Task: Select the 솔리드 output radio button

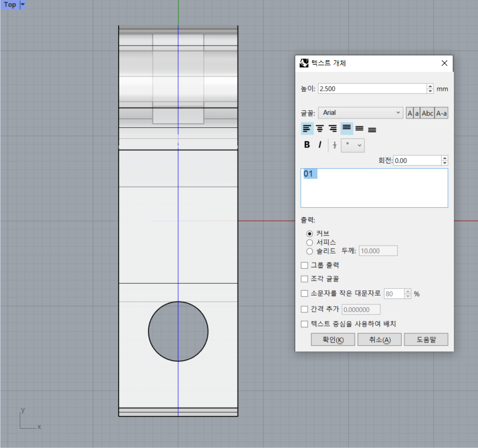Action: click(310, 251)
